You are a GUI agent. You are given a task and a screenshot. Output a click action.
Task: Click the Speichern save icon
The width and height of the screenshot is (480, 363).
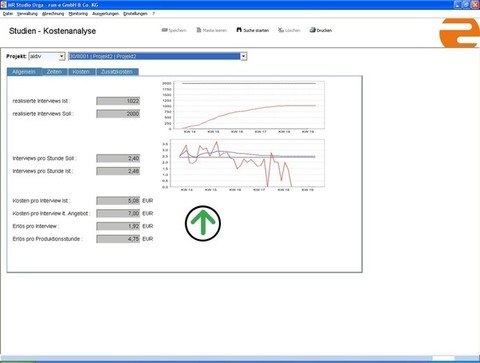coord(164,30)
